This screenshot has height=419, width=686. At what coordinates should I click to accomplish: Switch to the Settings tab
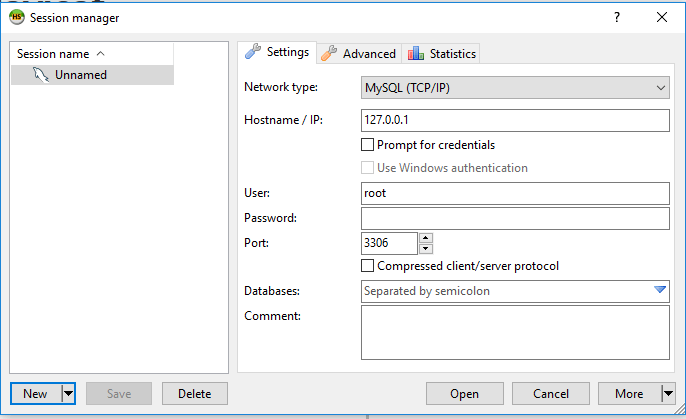point(277,52)
